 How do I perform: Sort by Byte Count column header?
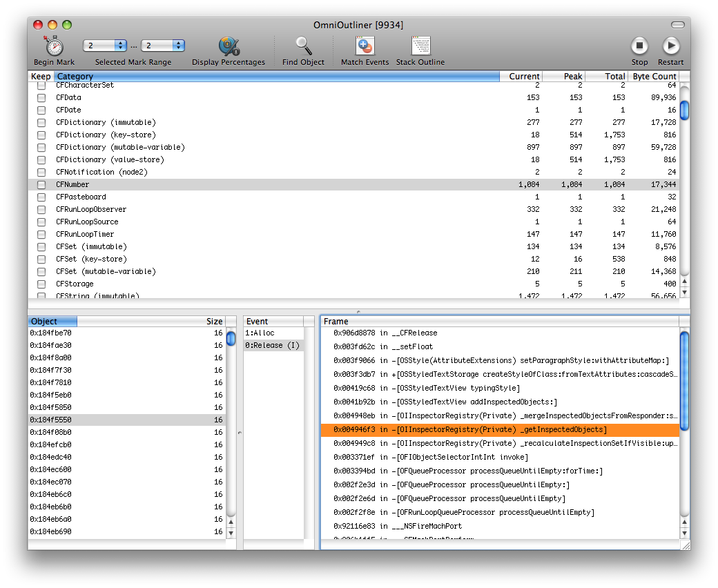tap(653, 76)
